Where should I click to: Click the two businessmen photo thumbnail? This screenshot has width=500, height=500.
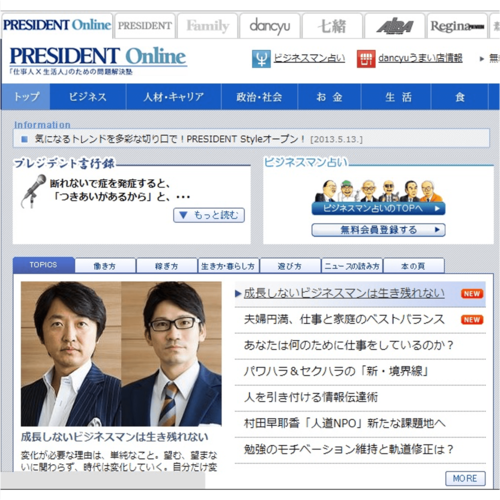(x=121, y=354)
